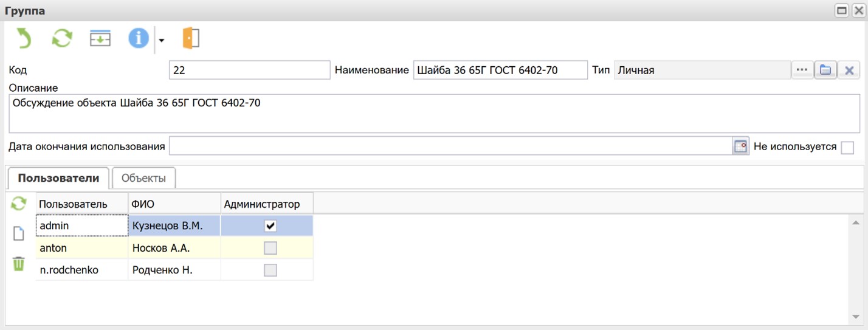Uncheck Администратор for admin user
This screenshot has width=868, height=330.
pyautogui.click(x=270, y=226)
